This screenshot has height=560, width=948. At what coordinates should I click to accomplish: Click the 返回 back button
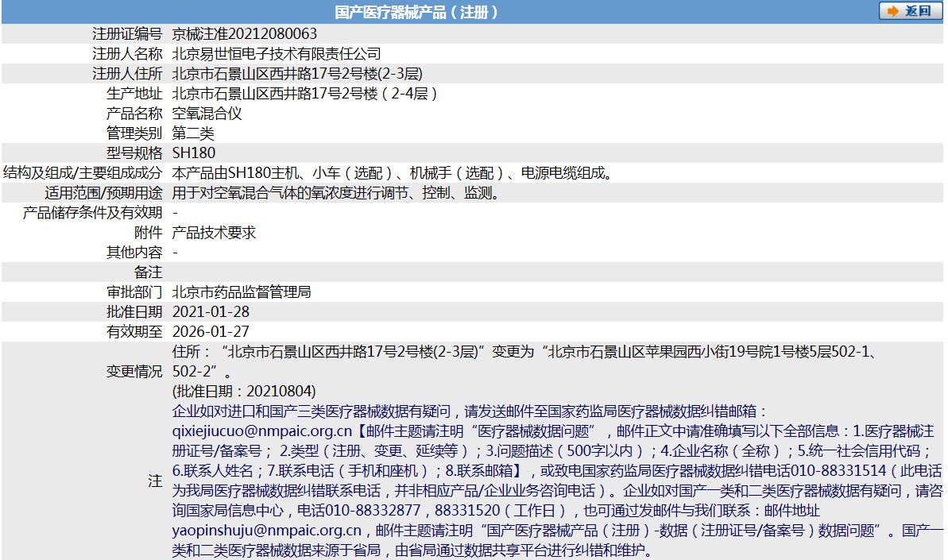click(x=910, y=11)
